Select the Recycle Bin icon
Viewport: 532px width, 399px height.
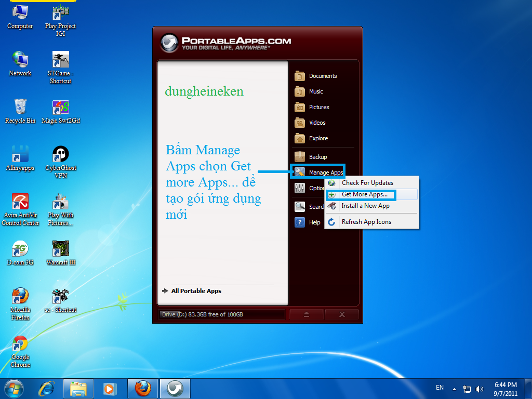(20, 111)
